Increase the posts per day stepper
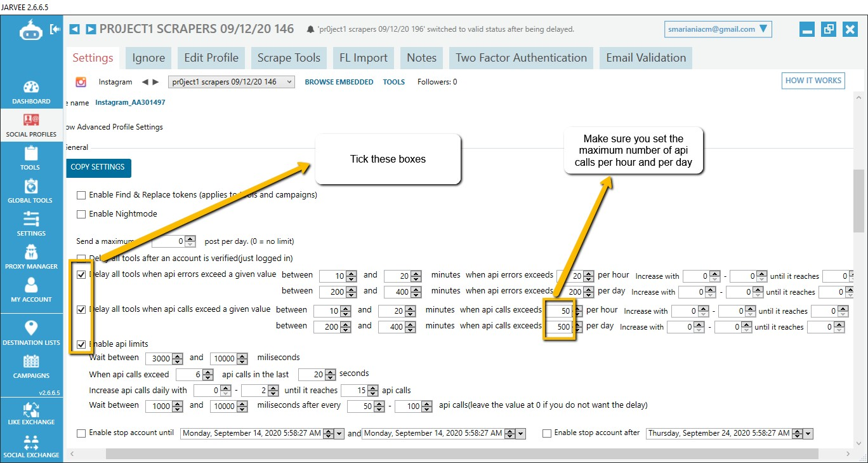This screenshot has height=463, width=868. (x=189, y=239)
